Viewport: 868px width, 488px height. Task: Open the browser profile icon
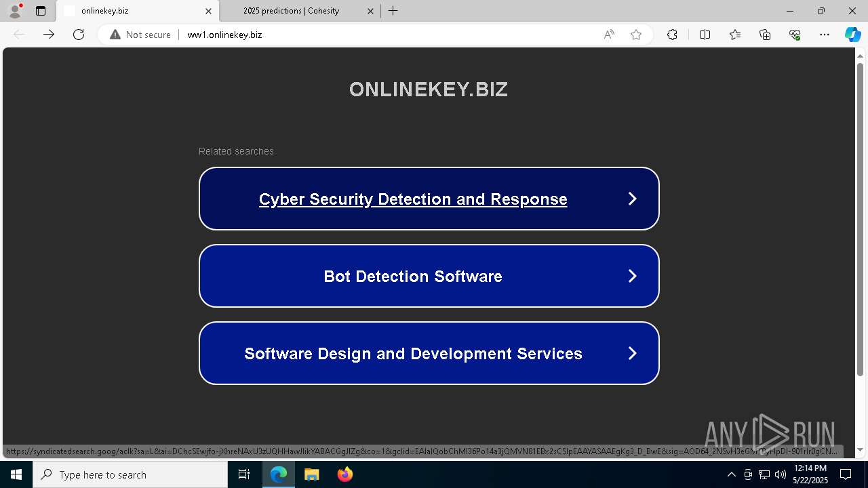[x=14, y=11]
